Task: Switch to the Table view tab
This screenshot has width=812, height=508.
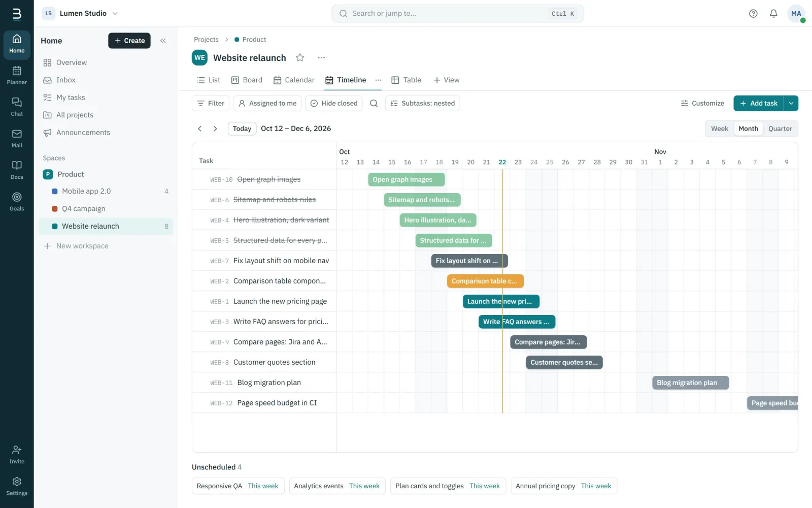Action: pos(406,80)
